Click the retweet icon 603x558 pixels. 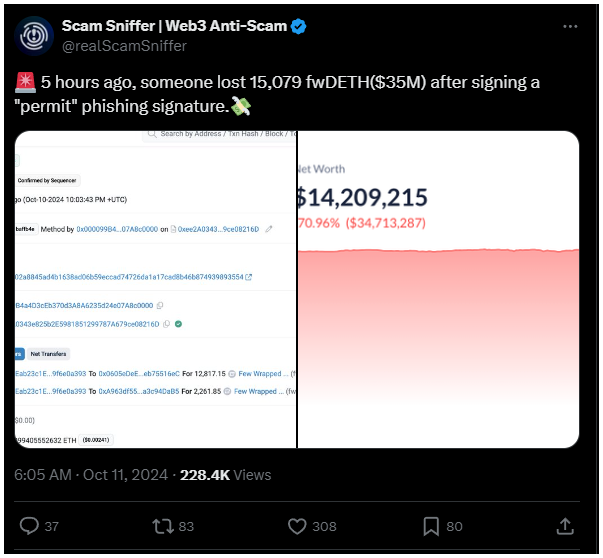[163, 526]
